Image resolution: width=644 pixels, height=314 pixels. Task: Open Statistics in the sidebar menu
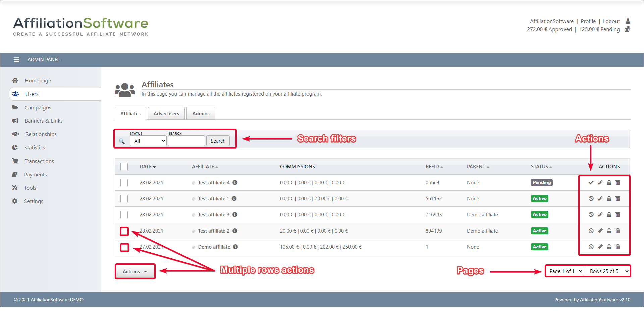(35, 148)
